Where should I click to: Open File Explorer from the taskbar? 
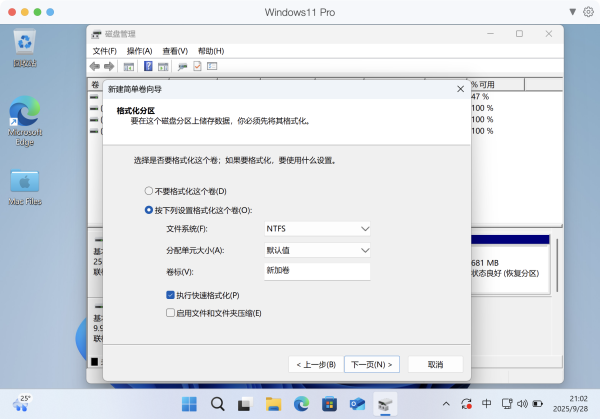[273, 404]
